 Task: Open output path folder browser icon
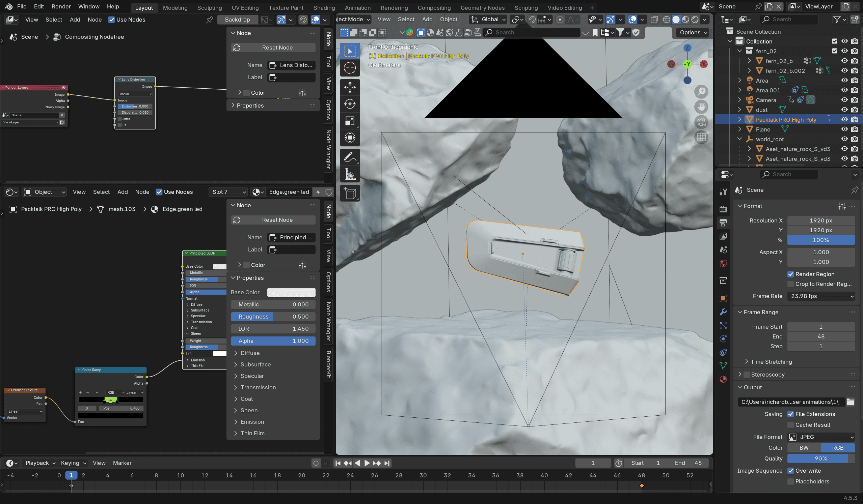click(850, 402)
